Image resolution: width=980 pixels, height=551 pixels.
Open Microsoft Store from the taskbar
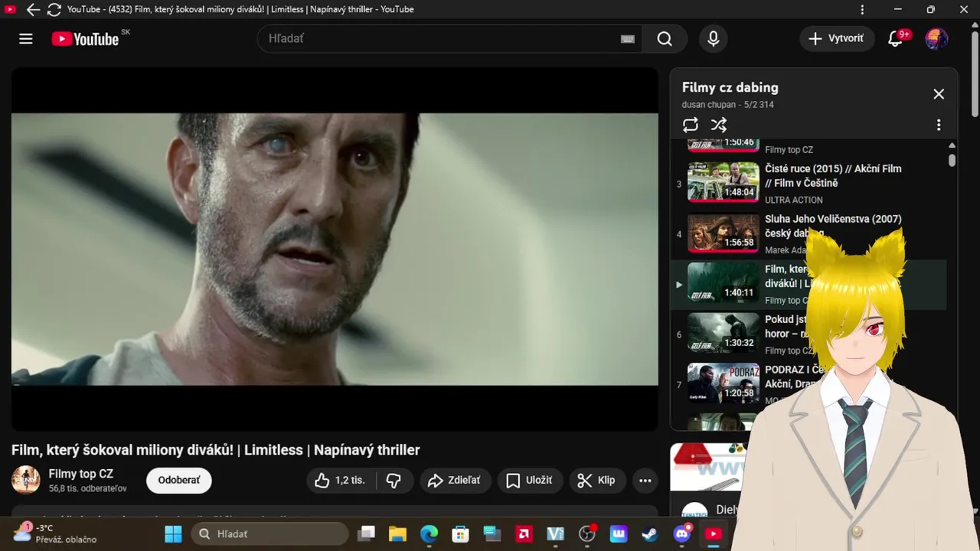pyautogui.click(x=460, y=533)
